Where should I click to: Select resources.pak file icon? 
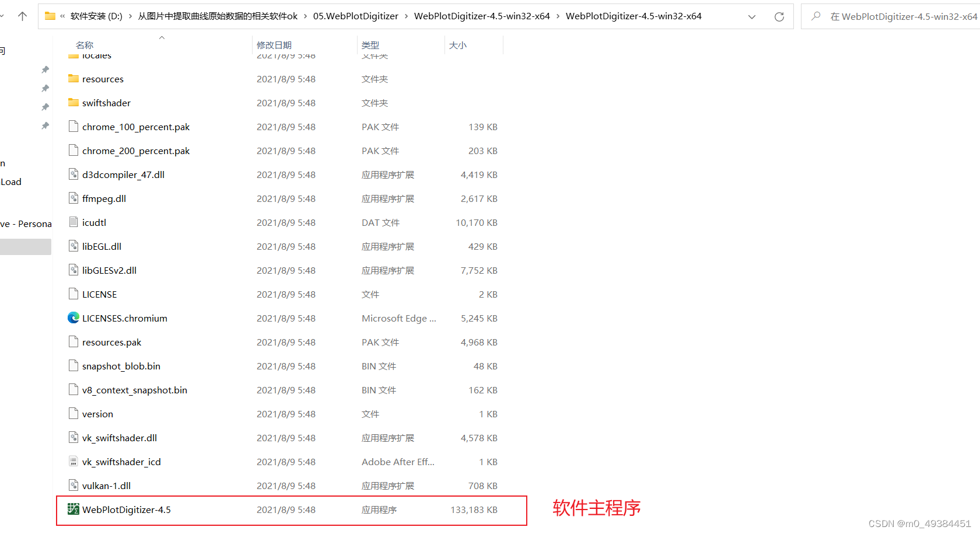pyautogui.click(x=73, y=342)
